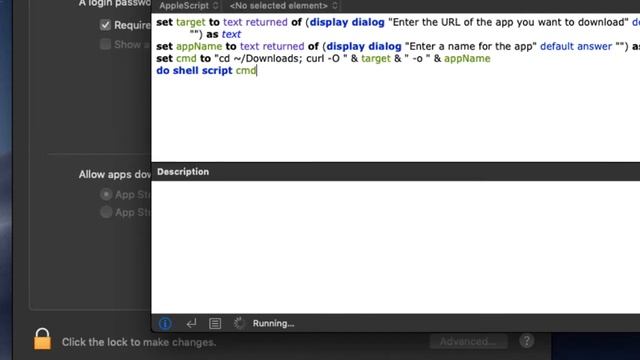Select the first App Store radio button
This screenshot has height=360, width=640.
coord(106,195)
